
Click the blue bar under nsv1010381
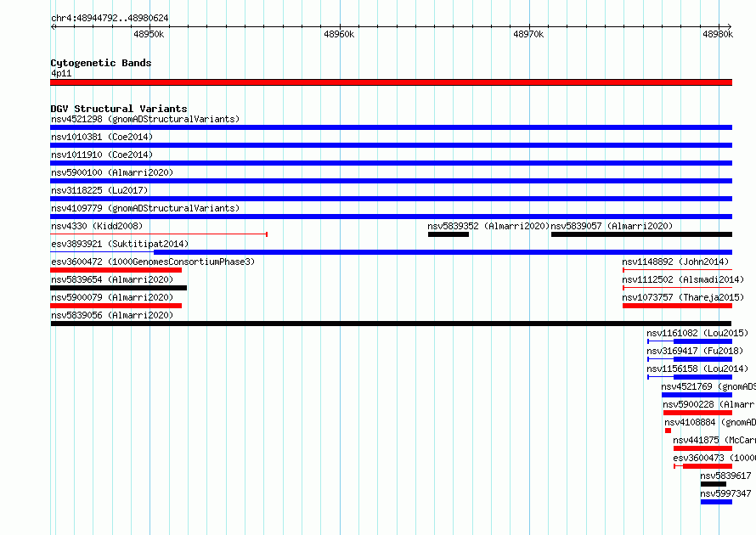point(391,145)
